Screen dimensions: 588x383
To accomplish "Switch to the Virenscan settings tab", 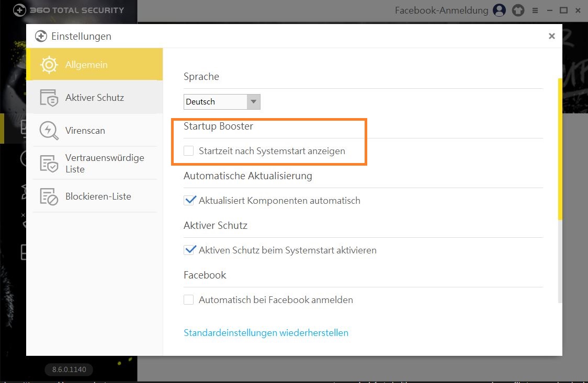I will (85, 131).
